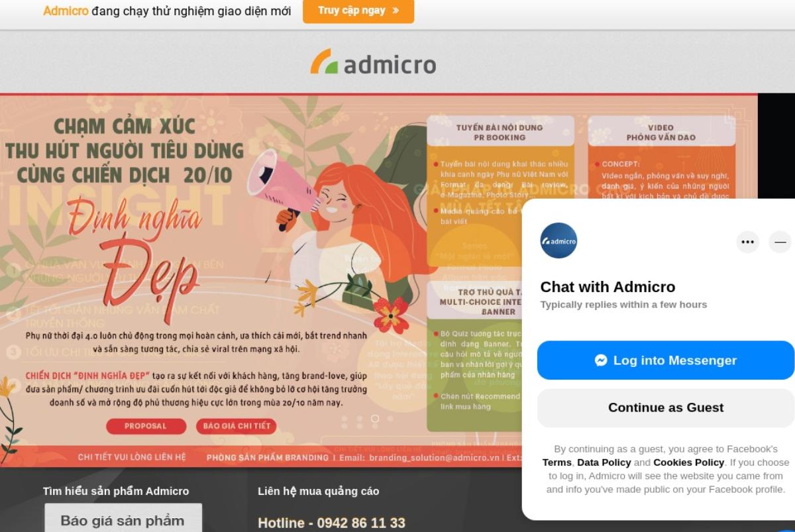
Task: Open BÁO GIÁ CHI TIẾT button
Action: click(237, 426)
